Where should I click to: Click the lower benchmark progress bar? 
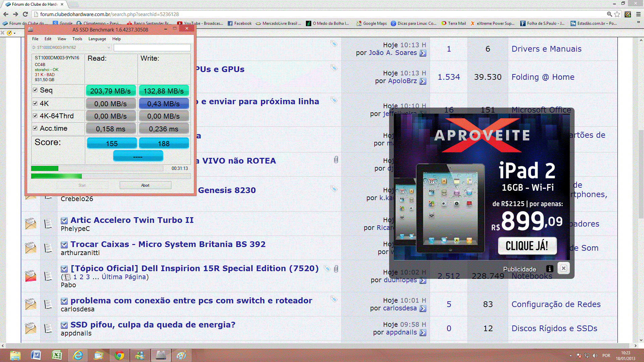(111, 176)
